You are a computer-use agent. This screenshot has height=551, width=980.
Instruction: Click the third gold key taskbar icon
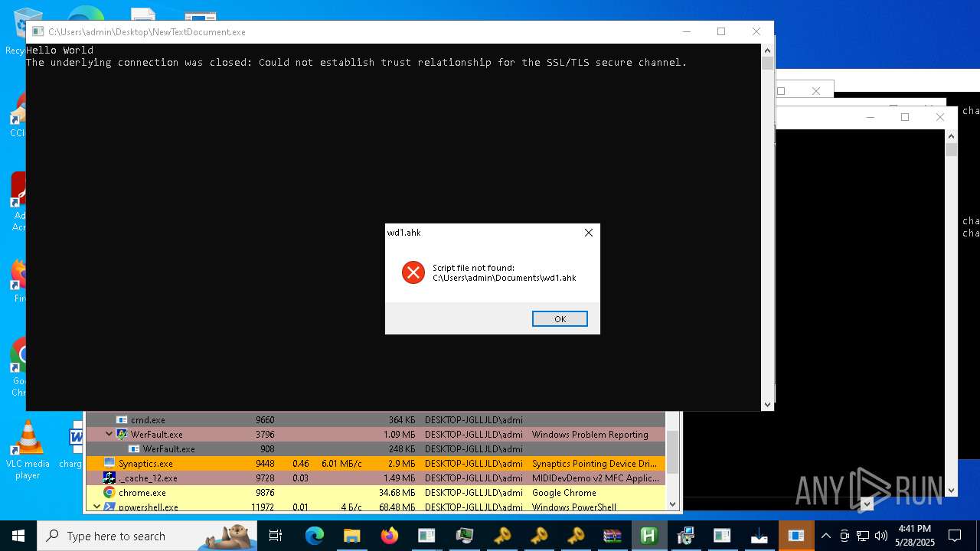tap(576, 536)
